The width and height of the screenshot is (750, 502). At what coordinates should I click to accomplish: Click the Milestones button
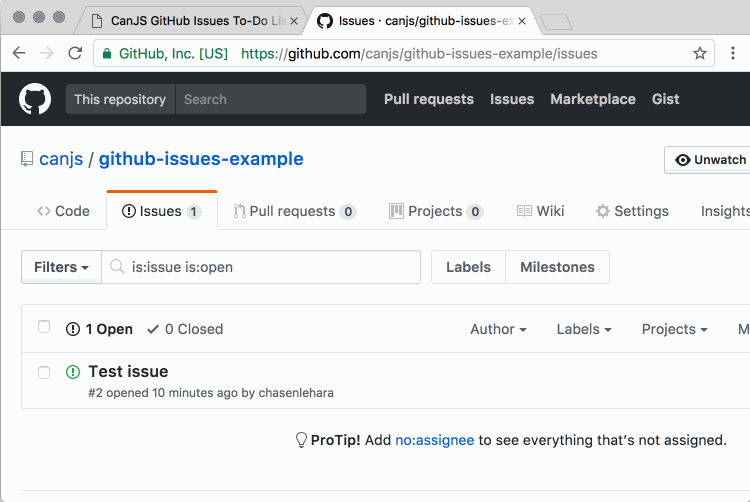pos(557,267)
